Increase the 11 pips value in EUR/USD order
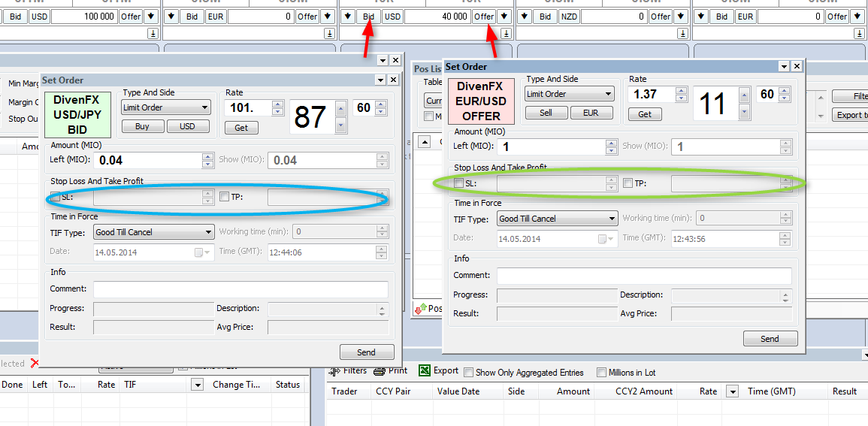 click(x=745, y=95)
